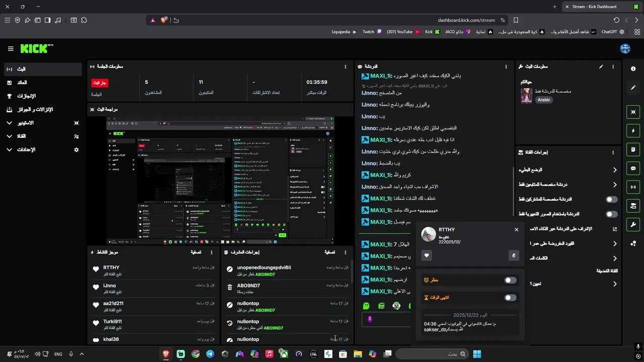
Task: Click filter (تصفية) in activity feed header
Action: (x=196, y=252)
